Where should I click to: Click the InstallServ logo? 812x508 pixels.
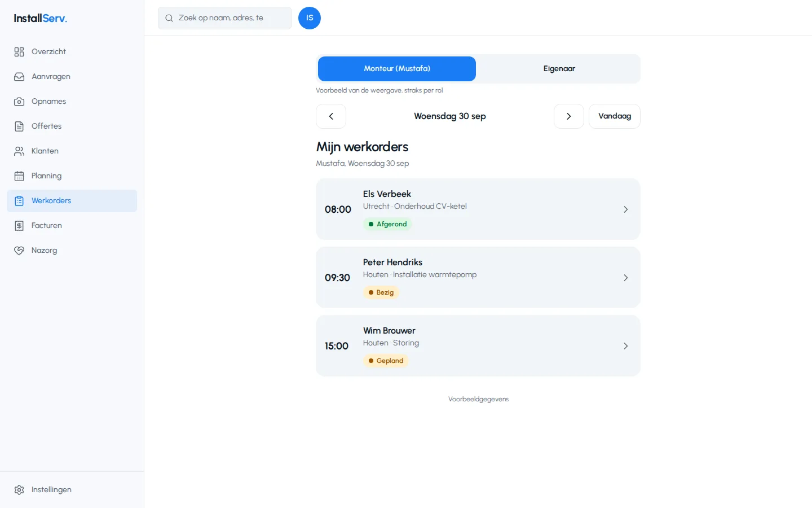click(41, 18)
